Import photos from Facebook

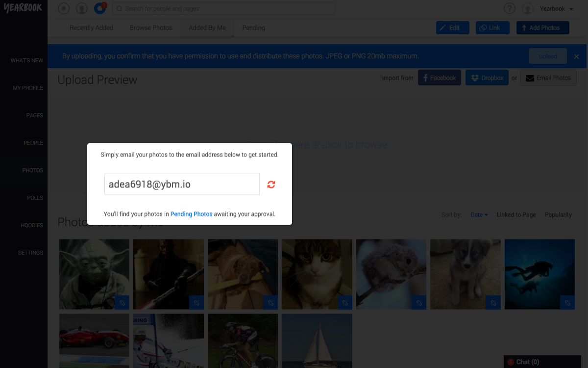point(440,78)
